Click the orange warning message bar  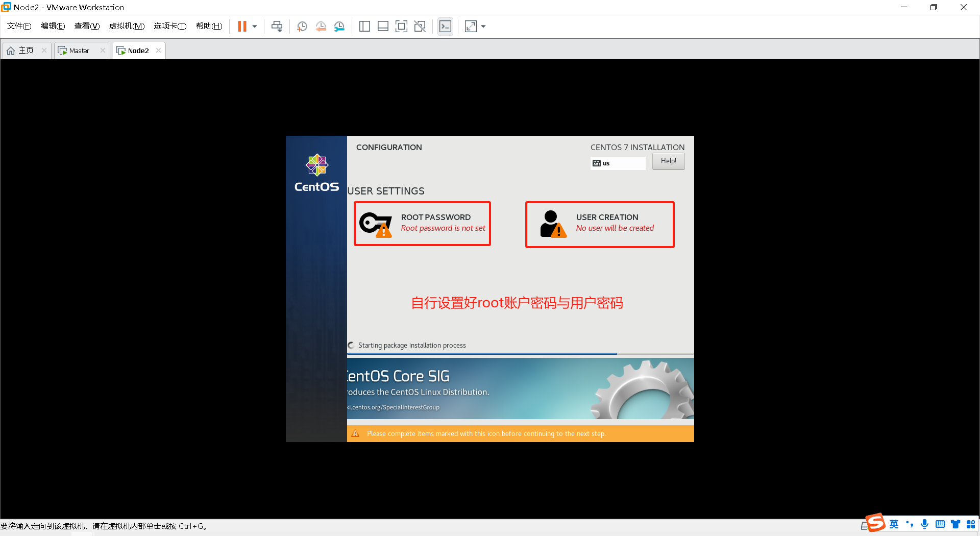pos(521,434)
